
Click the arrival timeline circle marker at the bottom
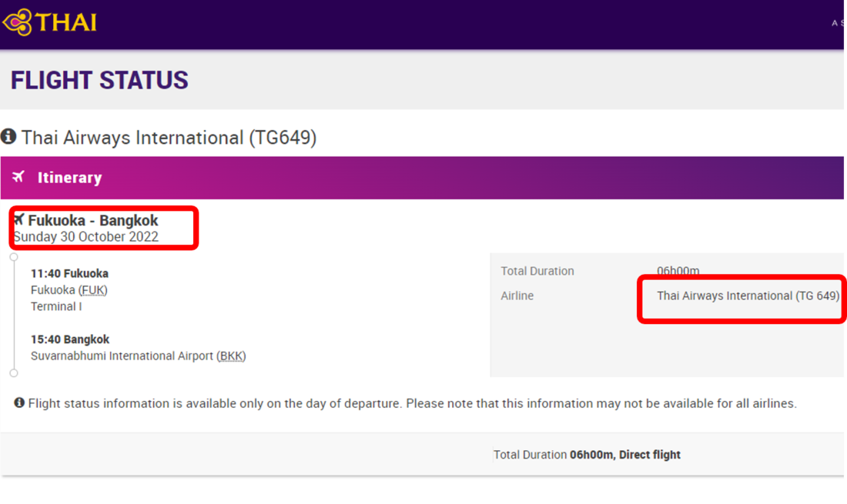(14, 373)
